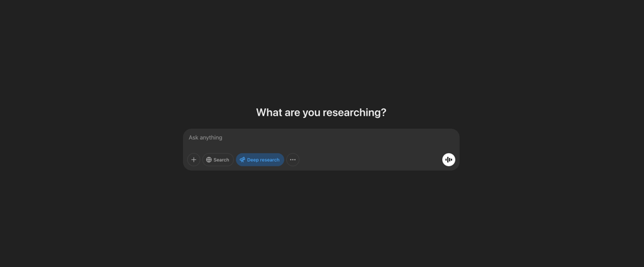Click the 'What are you researching?' heading
This screenshot has height=267, width=644.
(321, 112)
